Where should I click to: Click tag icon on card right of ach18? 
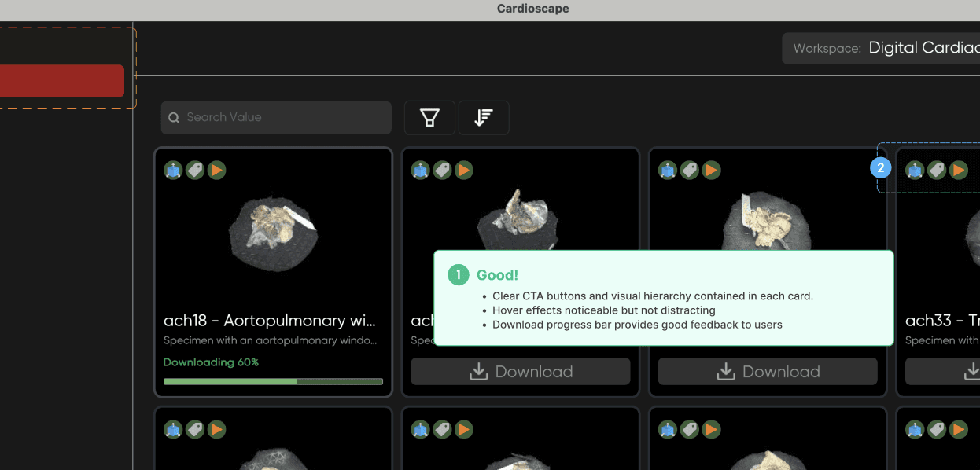(443, 170)
